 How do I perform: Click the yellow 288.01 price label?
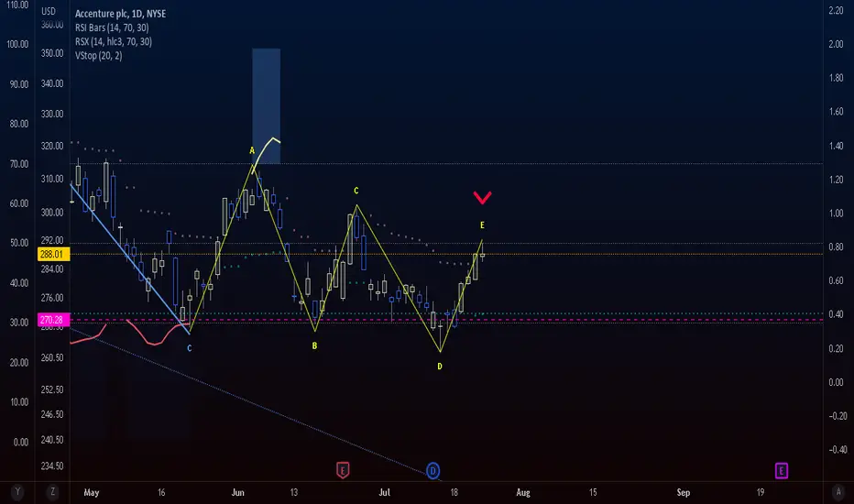click(52, 254)
